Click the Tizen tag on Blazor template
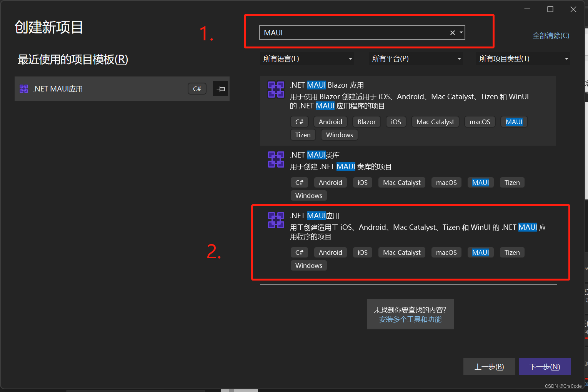The width and height of the screenshot is (588, 392). coord(303,135)
